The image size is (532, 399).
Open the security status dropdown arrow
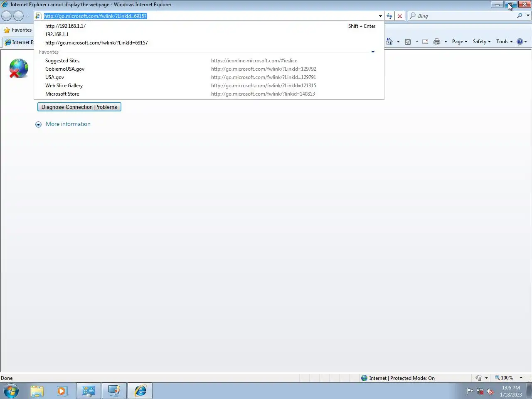(x=486, y=378)
